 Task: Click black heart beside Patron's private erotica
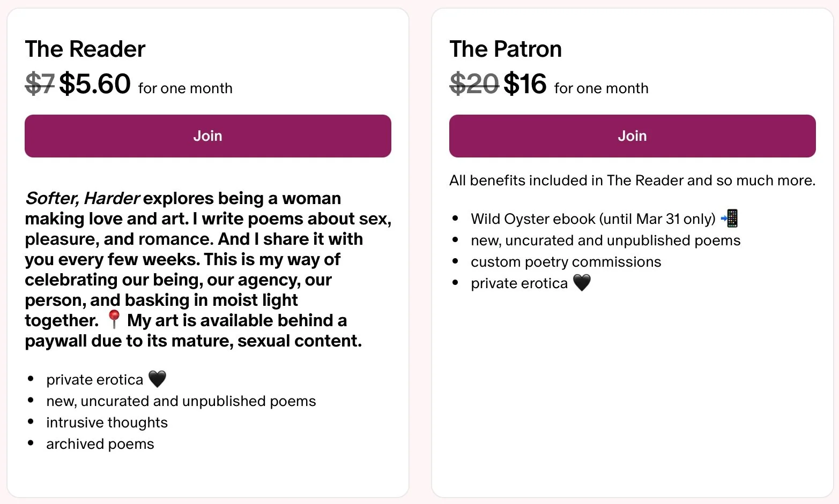[x=582, y=282]
